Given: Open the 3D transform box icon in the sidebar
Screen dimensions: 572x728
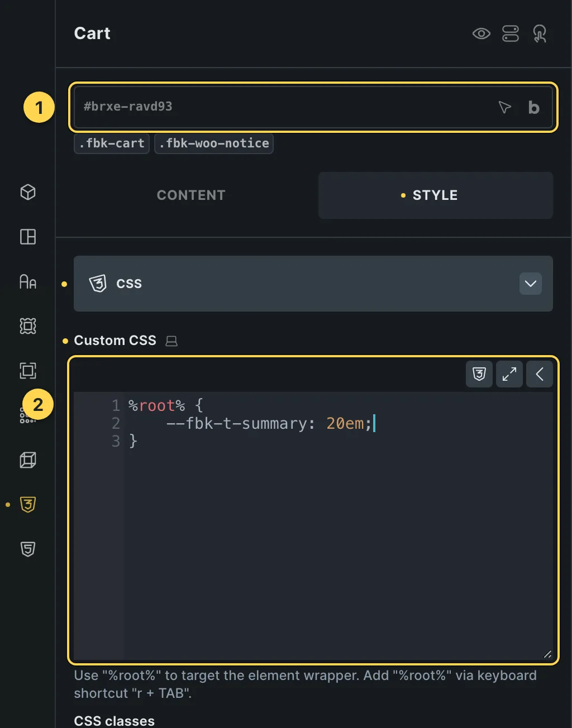Looking at the screenshot, I should [28, 460].
